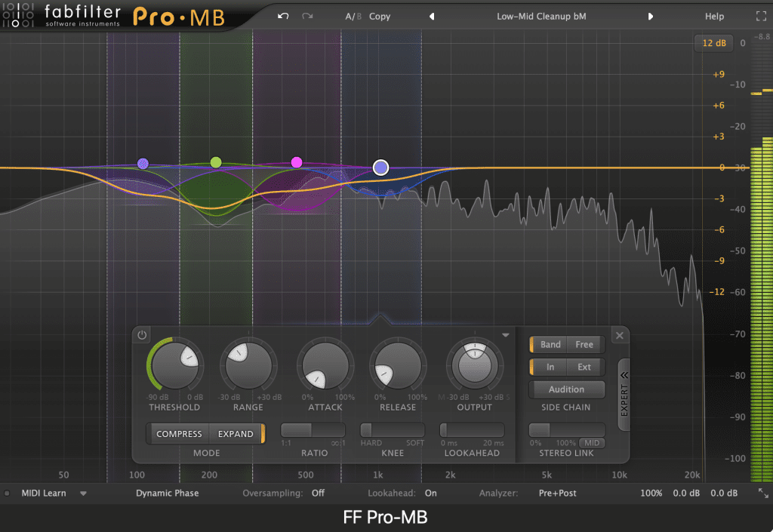Toggle the MID stereo link button
The width and height of the screenshot is (773, 532).
(x=592, y=443)
